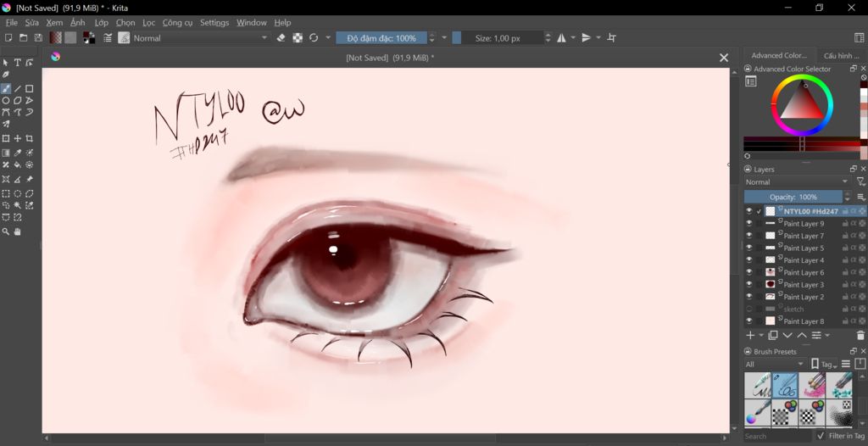868x446 pixels.
Task: Hide the NTYL00 #Hd247 layer
Action: [749, 211]
